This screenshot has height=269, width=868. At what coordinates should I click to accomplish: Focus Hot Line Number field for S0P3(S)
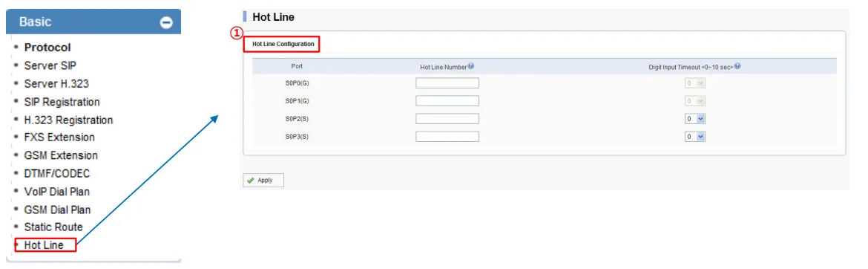(x=447, y=137)
